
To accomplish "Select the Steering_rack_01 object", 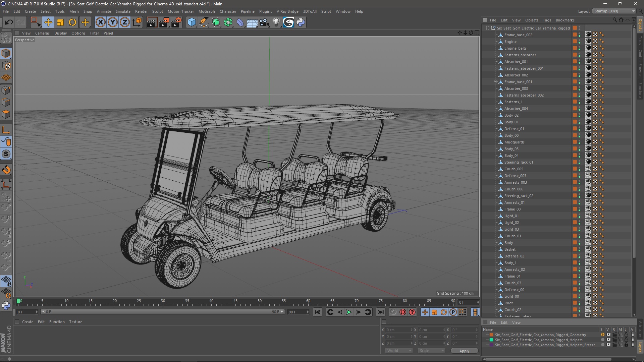I will 519,162.
